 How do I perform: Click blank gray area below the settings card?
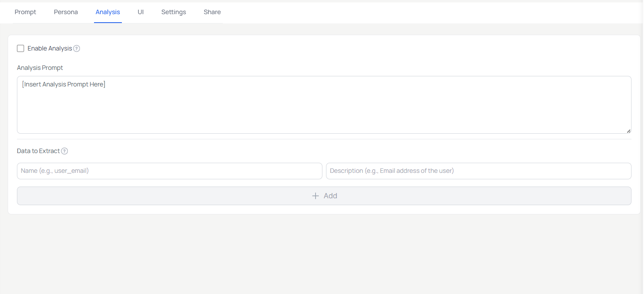323,254
